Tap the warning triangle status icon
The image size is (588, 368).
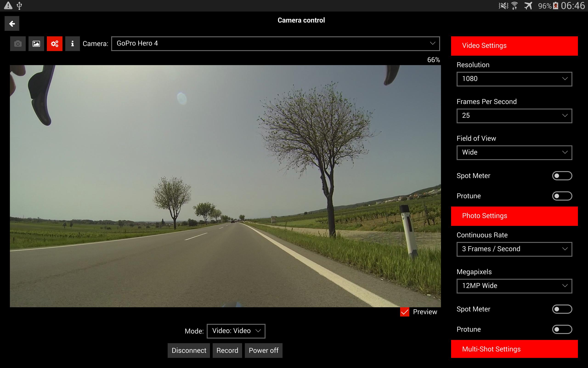(x=8, y=6)
